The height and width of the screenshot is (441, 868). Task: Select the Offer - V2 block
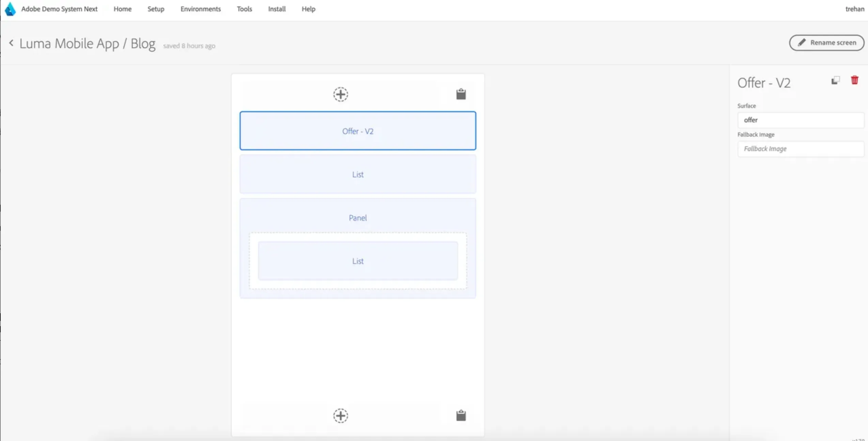tap(358, 131)
